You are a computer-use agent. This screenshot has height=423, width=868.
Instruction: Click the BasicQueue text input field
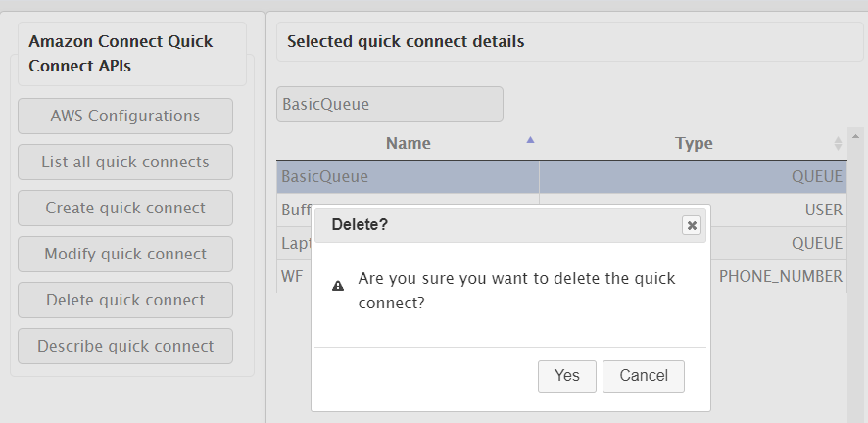click(x=389, y=104)
